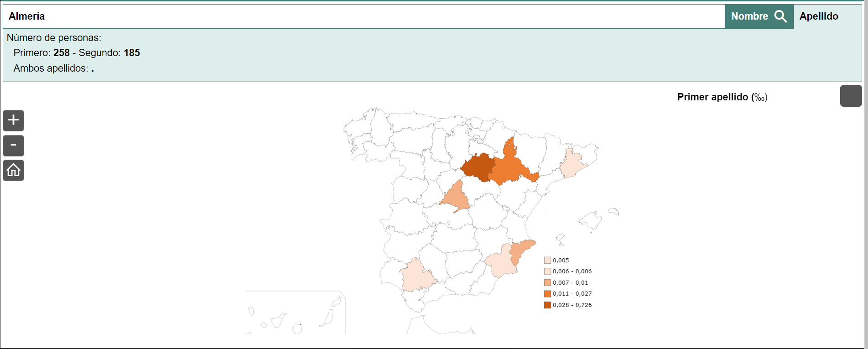This screenshot has width=868, height=349.
Task: Click the 0,028 - 0,726 legend swatch
Action: (x=547, y=305)
